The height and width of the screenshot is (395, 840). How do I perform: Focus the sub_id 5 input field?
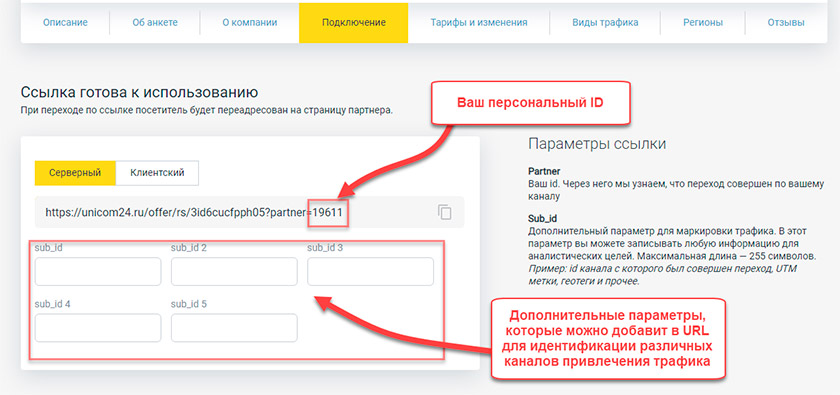[234, 328]
